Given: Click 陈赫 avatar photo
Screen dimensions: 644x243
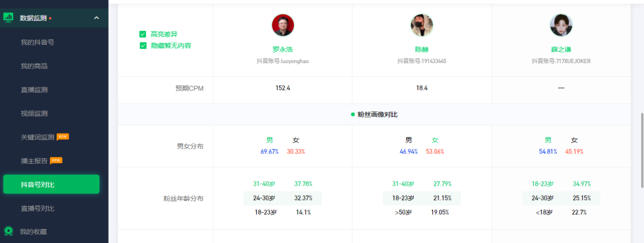Looking at the screenshot, I should pos(422,25).
